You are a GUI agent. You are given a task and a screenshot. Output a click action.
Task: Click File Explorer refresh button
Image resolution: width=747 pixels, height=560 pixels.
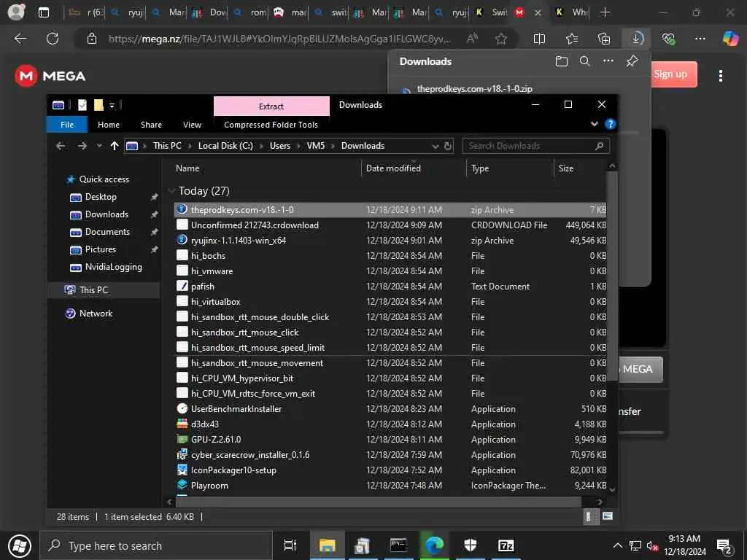coord(448,146)
